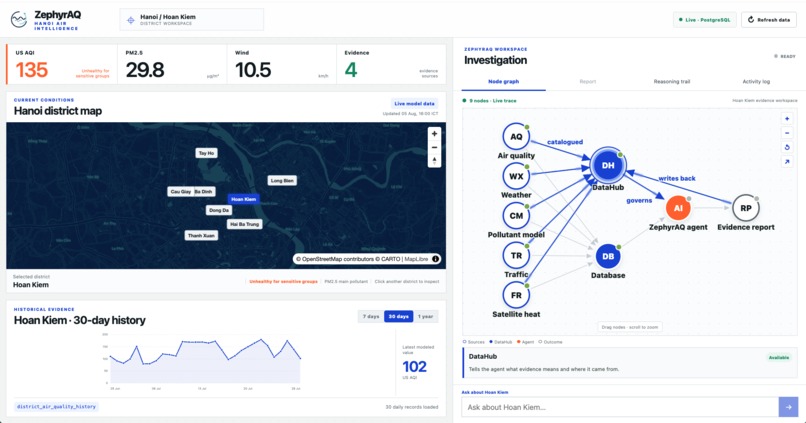The width and height of the screenshot is (806, 423).
Task: Click the Available badge in DataHub panel
Action: (x=779, y=358)
